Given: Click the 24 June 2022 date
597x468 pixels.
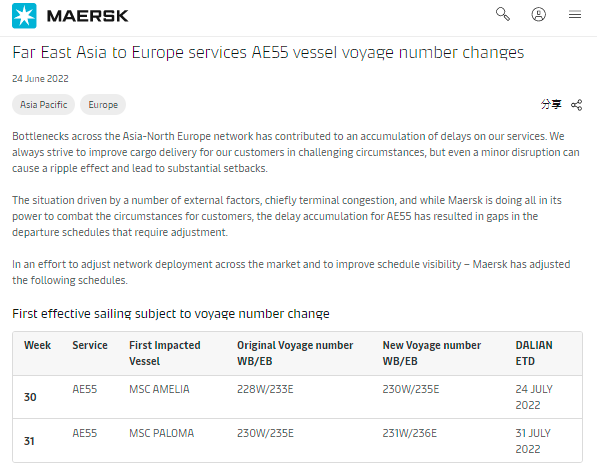Looking at the screenshot, I should [40, 79].
